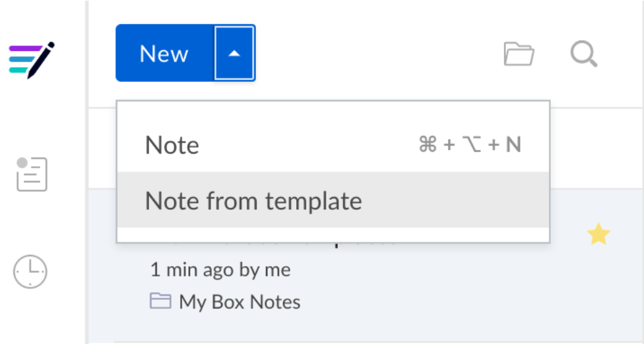Screen dimensions: 644x344
Task: Toggle the yellow favorite star
Action: pyautogui.click(x=598, y=234)
